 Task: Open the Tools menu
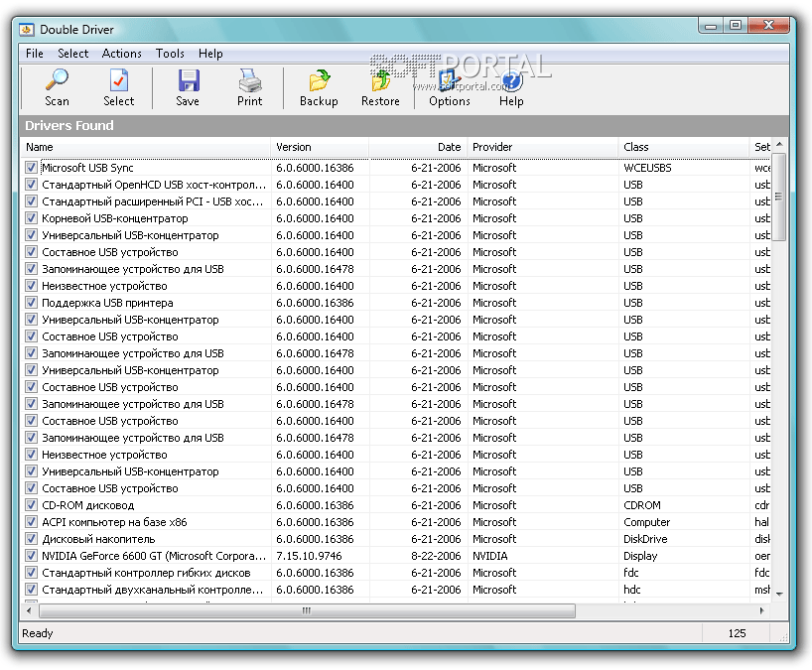(170, 54)
